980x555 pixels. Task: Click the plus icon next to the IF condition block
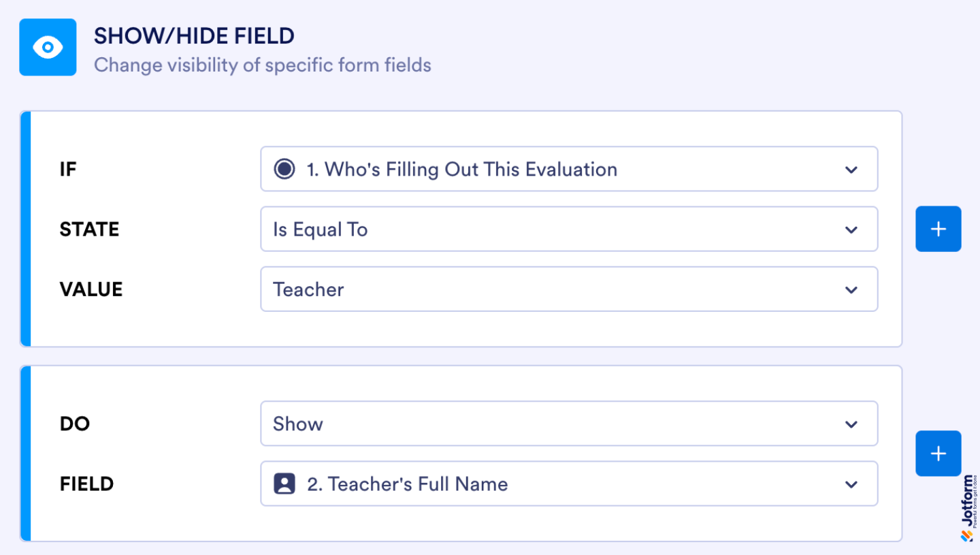click(938, 228)
